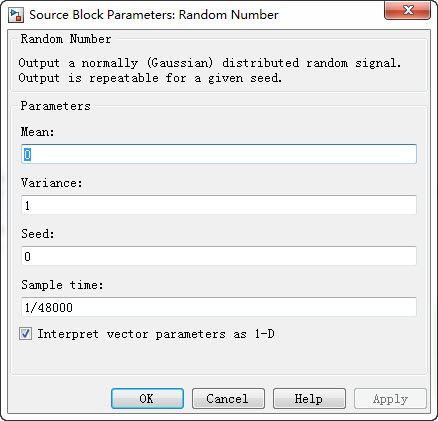
Task: Click inside the Mean input field
Action: pos(219,154)
